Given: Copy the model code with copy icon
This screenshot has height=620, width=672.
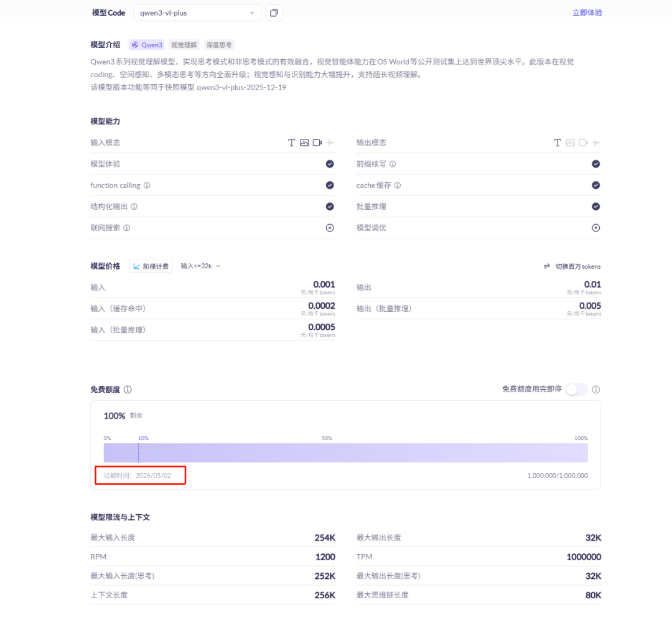Looking at the screenshot, I should (x=274, y=13).
